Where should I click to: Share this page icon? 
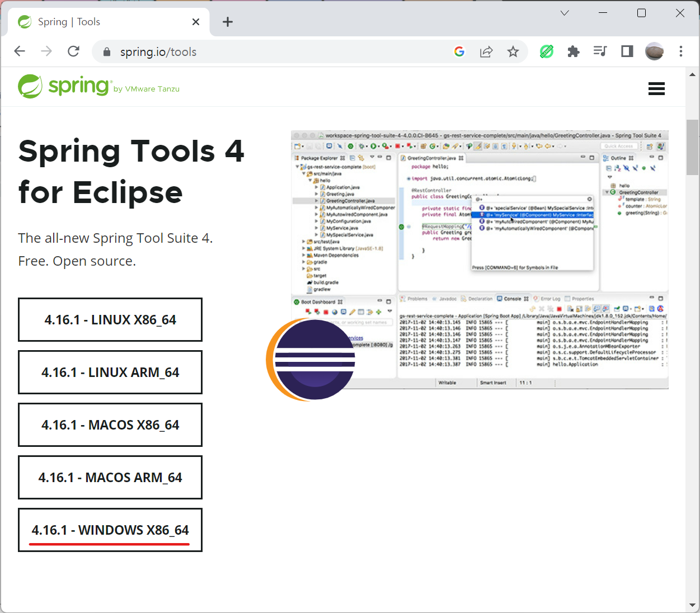[486, 51]
